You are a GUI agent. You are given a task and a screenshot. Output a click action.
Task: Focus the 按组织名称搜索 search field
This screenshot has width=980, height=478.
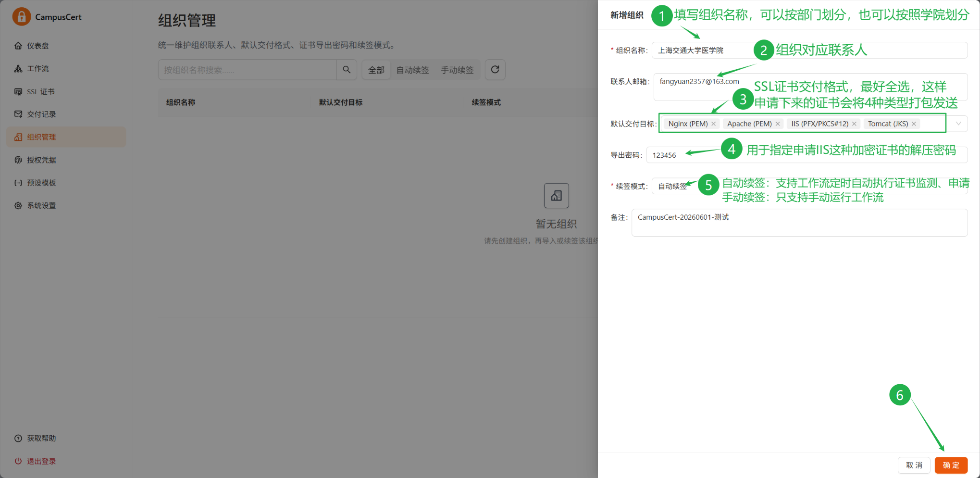(x=247, y=70)
